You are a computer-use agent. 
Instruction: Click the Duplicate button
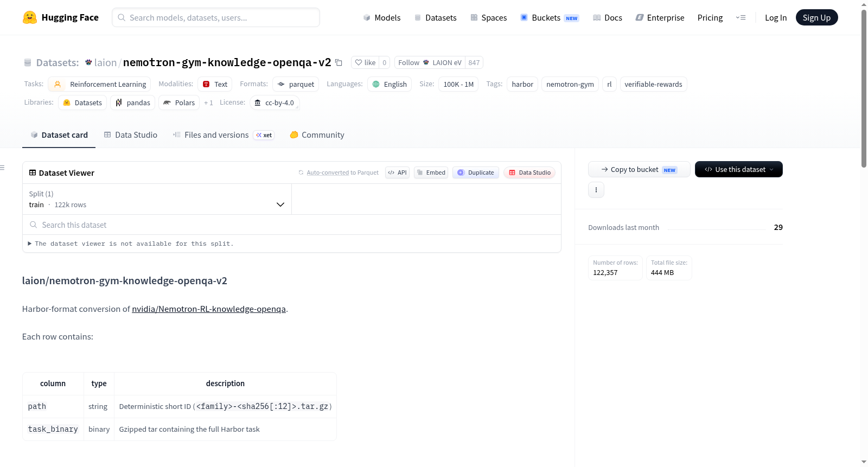click(476, 172)
